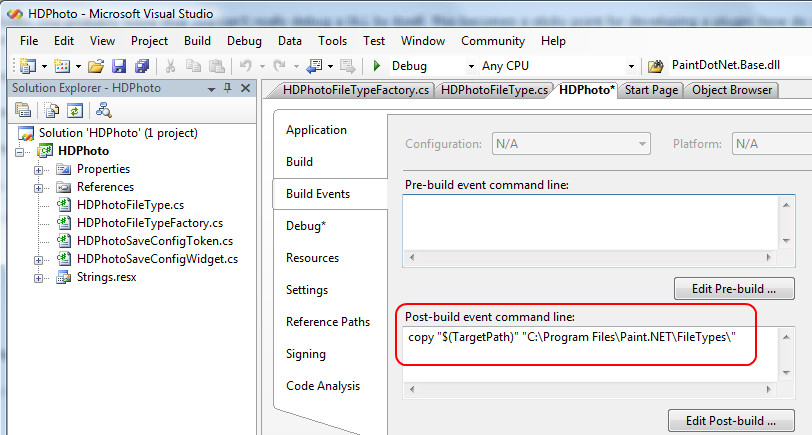Click the Solution Explorer Properties icon
This screenshot has height=435, width=812.
(x=23, y=110)
